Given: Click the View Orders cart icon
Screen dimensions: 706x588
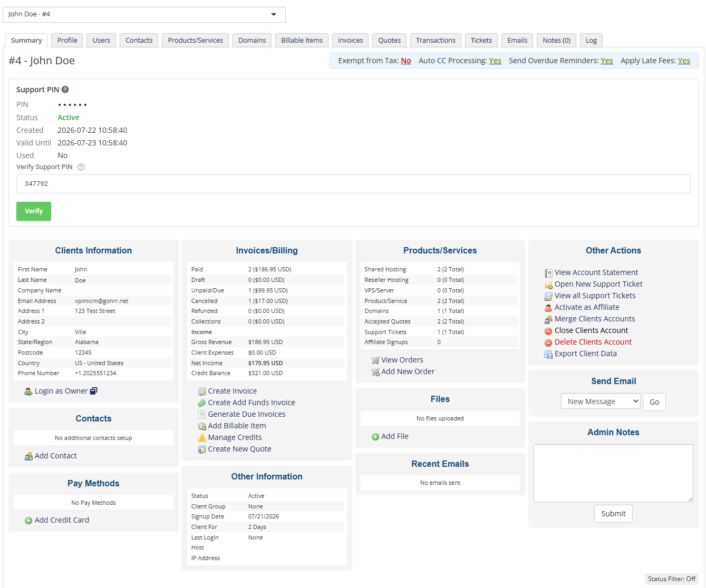Looking at the screenshot, I should [375, 360].
